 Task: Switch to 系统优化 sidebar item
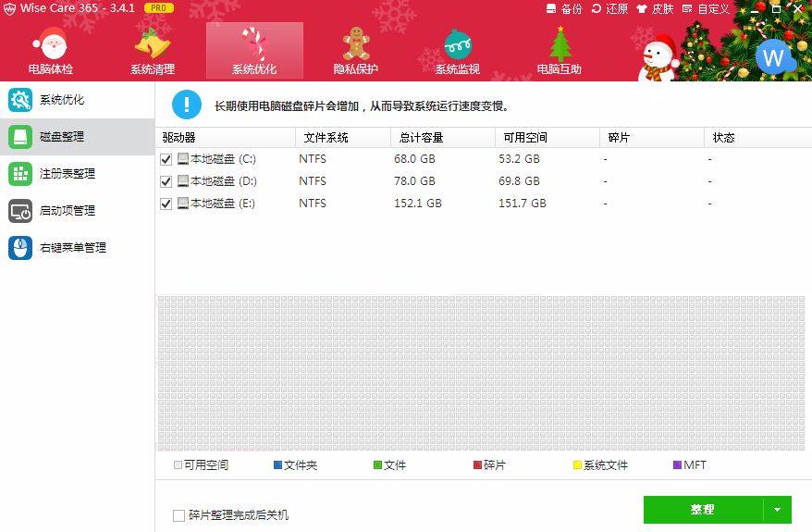61,100
